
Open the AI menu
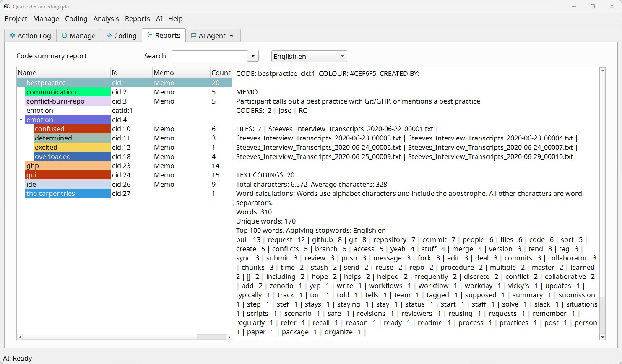click(x=159, y=18)
